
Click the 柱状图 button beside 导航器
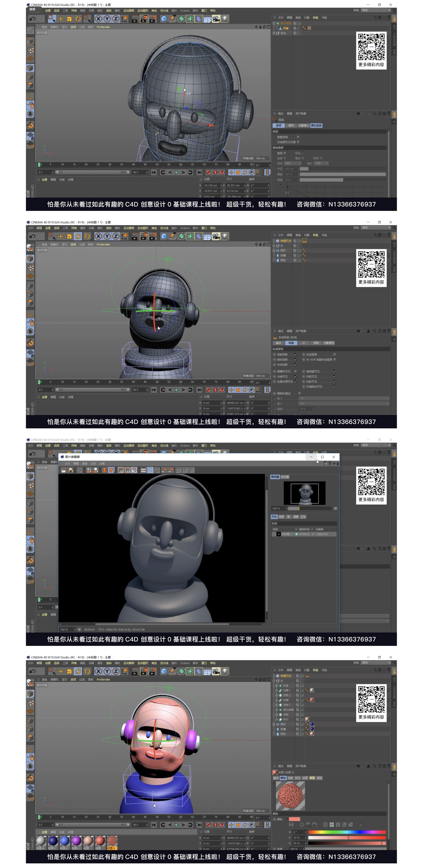tap(285, 477)
